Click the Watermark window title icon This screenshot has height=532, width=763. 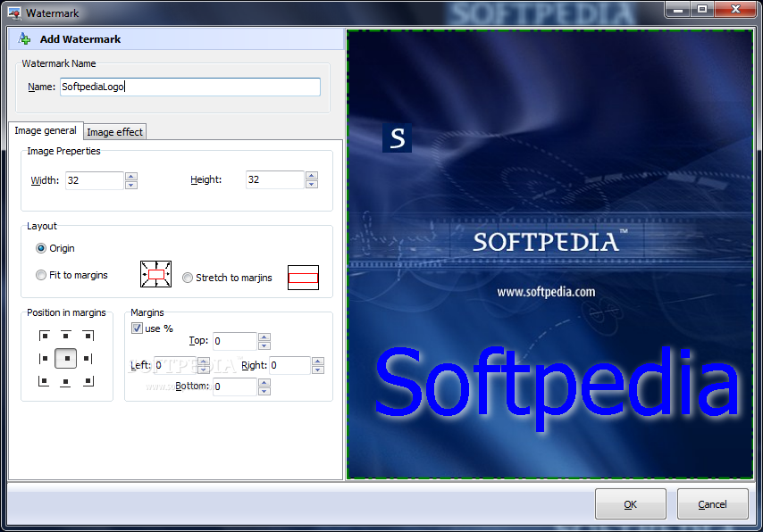[x=14, y=13]
